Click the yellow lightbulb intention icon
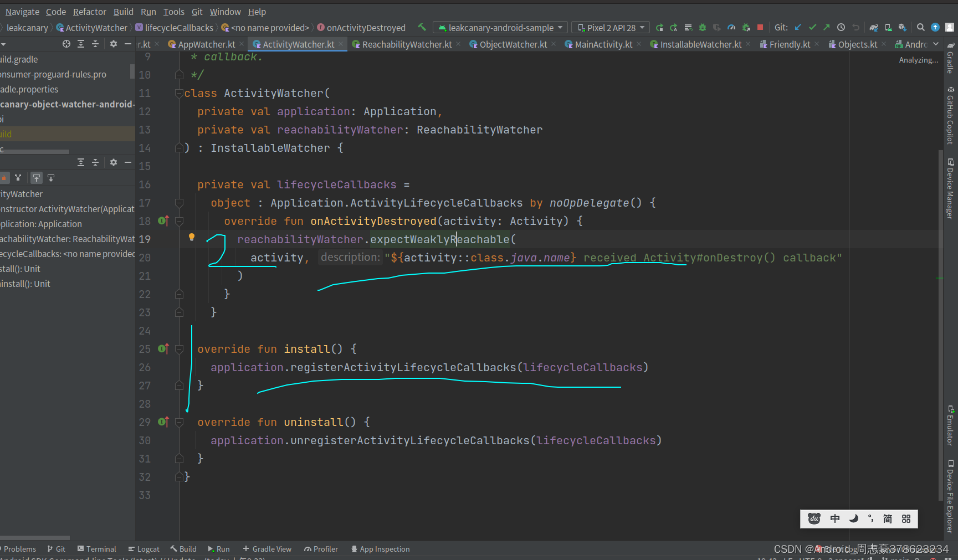Image resolution: width=958 pixels, height=560 pixels. tap(192, 237)
